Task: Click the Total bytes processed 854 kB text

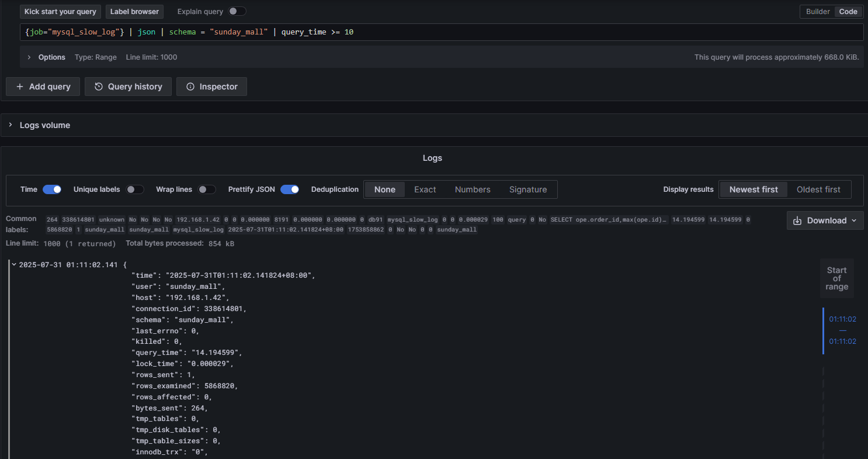Action: (x=180, y=243)
